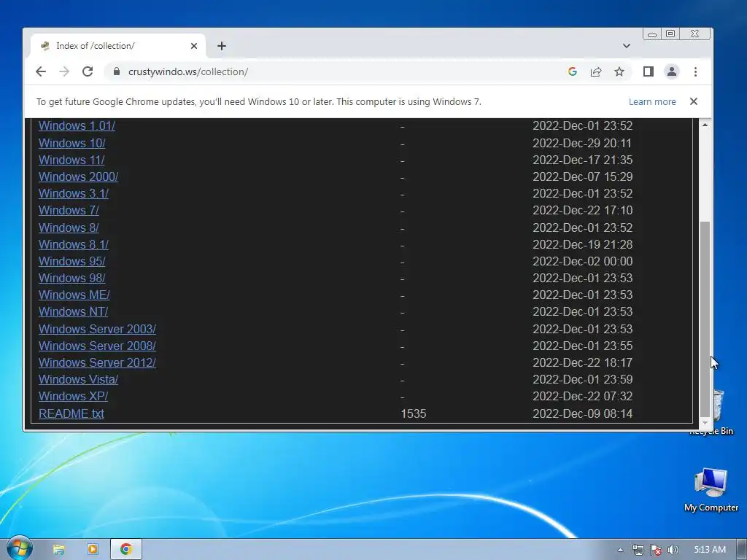The image size is (747, 560).
Task: Open the Windows 2000/ folder
Action: tap(78, 176)
